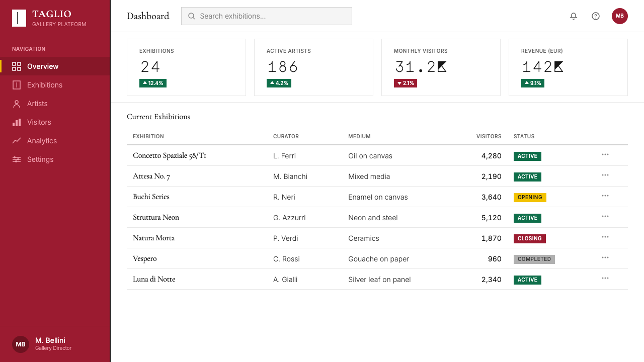Click curator name L. Ferri
This screenshot has height=362, width=644.
point(284,156)
